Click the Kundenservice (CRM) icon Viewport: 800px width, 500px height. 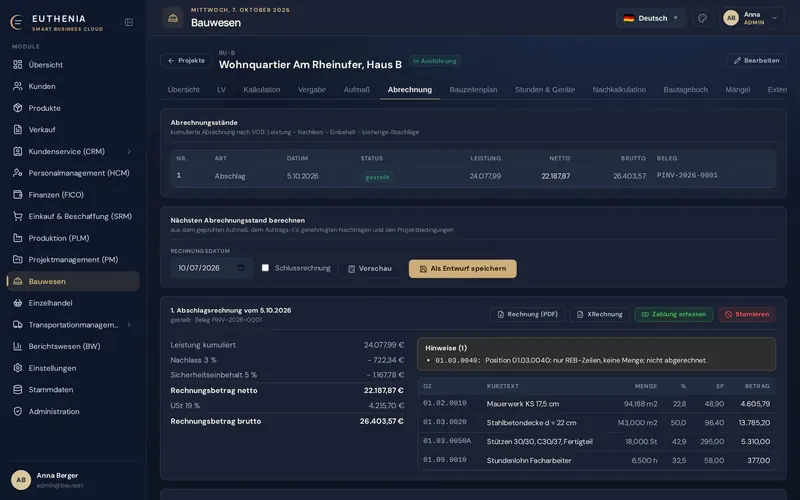[x=18, y=152]
